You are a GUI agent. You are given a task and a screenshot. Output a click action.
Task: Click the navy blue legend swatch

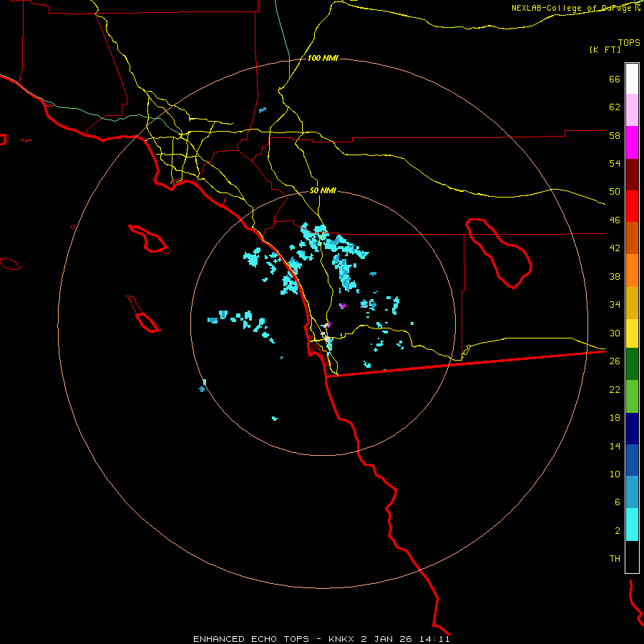632,429
